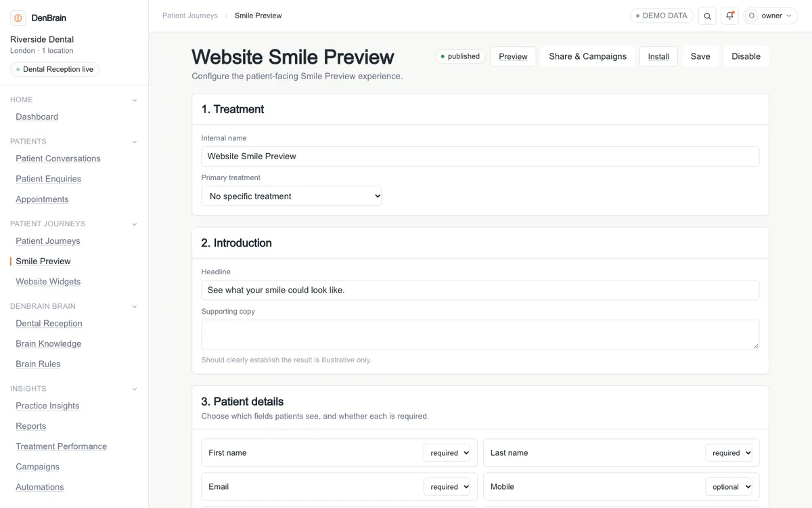The image size is (812, 508).
Task: Focus the Internal name input field
Action: tap(480, 156)
